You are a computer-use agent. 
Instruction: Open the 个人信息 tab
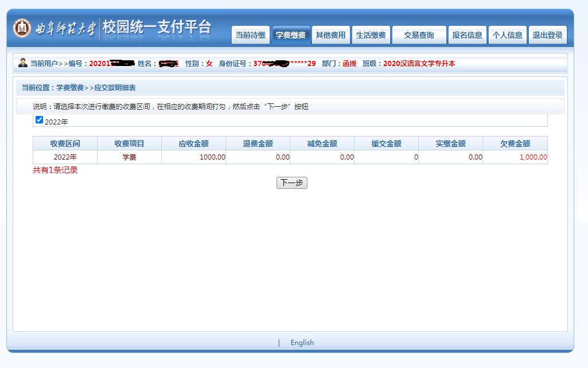pos(507,35)
